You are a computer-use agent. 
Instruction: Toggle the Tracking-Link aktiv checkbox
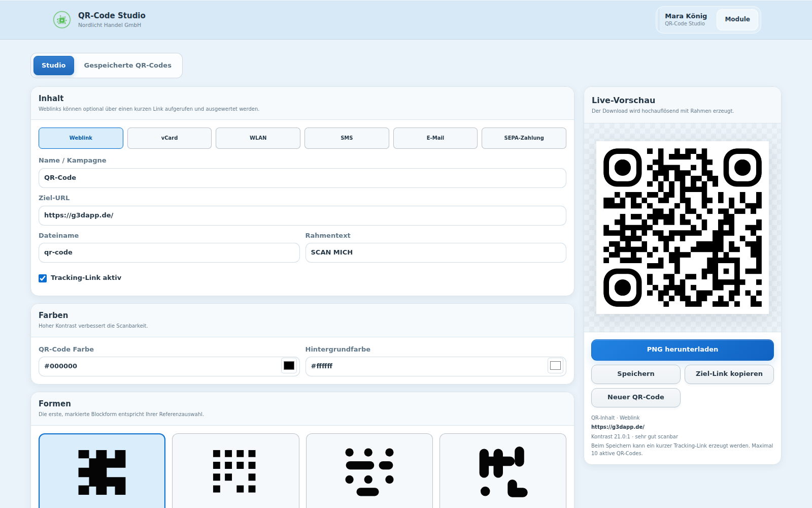click(x=43, y=278)
